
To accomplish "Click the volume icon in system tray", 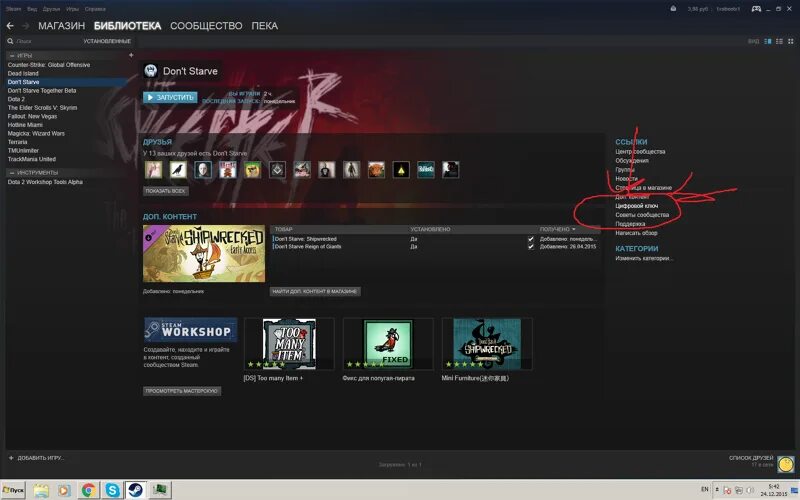I will click(x=750, y=491).
